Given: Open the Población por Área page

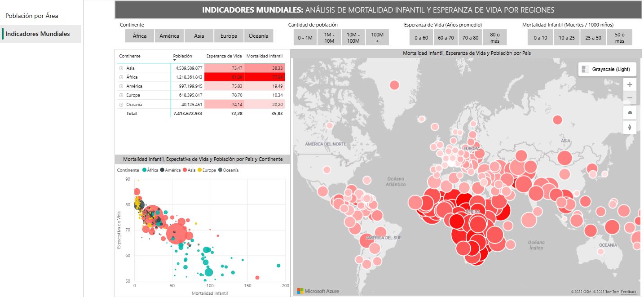Looking at the screenshot, I should pyautogui.click(x=32, y=16).
